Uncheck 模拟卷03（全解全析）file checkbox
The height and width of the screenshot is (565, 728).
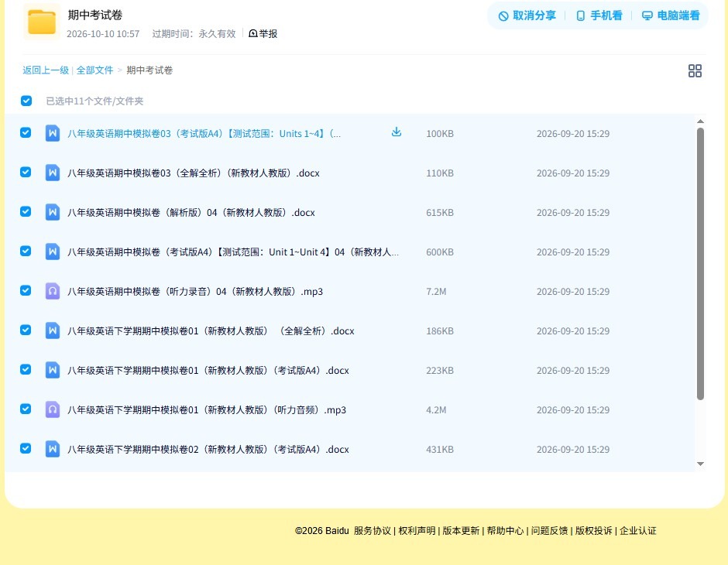(26, 172)
